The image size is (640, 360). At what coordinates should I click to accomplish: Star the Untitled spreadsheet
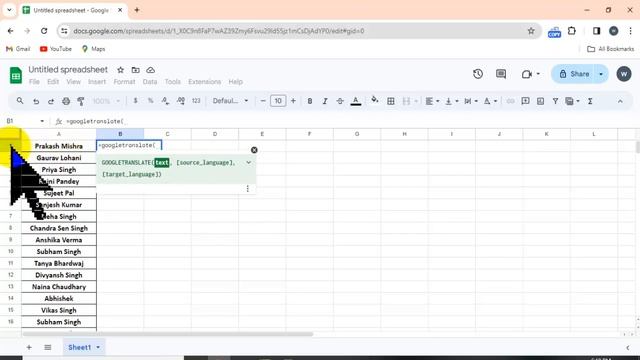click(120, 70)
